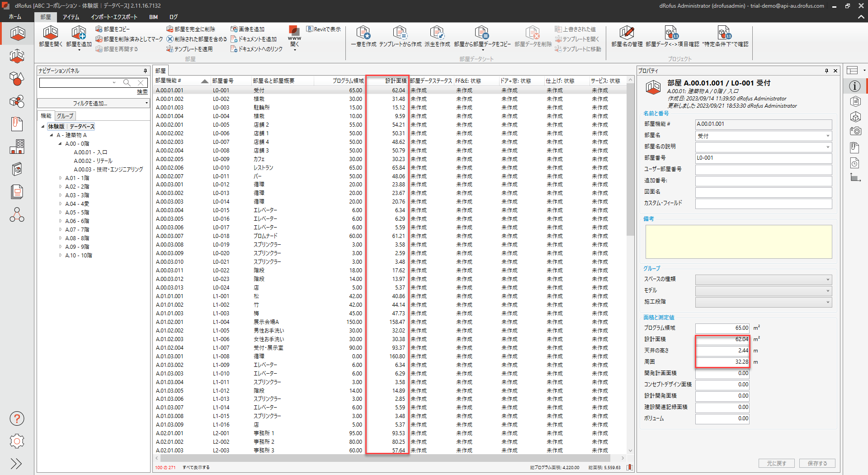Open the スペースの種類 dropdown
This screenshot has width=868, height=475.
763,280
